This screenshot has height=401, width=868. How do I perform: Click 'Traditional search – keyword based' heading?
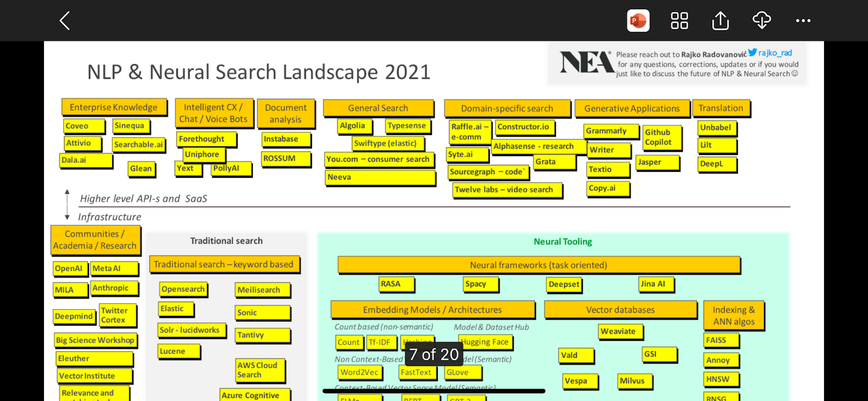[224, 264]
